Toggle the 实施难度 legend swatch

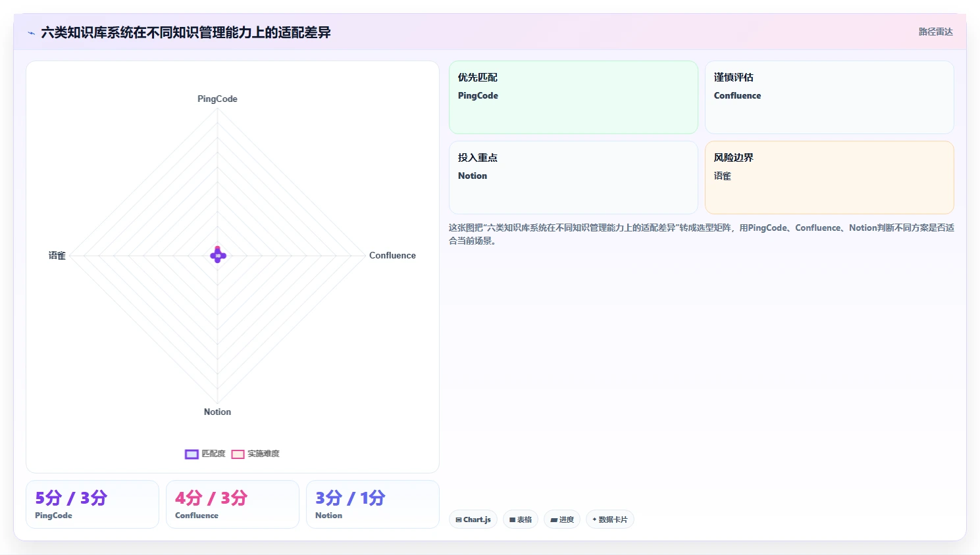(x=238, y=454)
